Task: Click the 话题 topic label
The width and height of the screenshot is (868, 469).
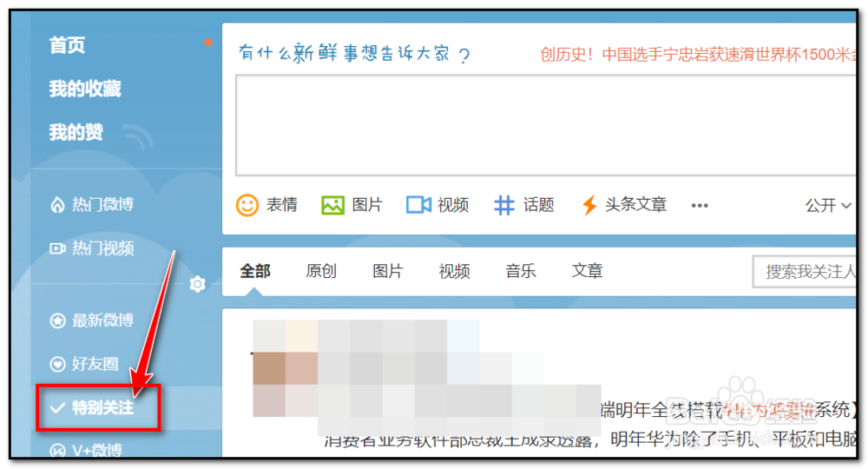Action: point(539,205)
